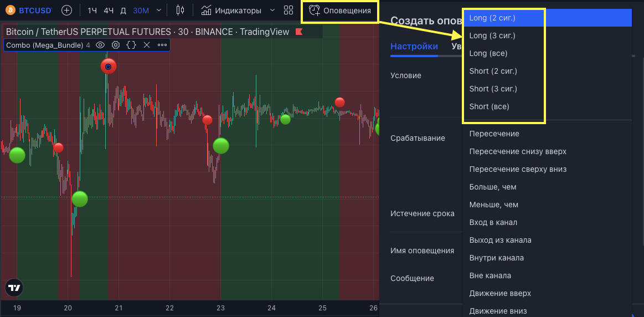Click the red flag icon after TradingView title
Viewport: 644px width, 317px height.
[298, 32]
